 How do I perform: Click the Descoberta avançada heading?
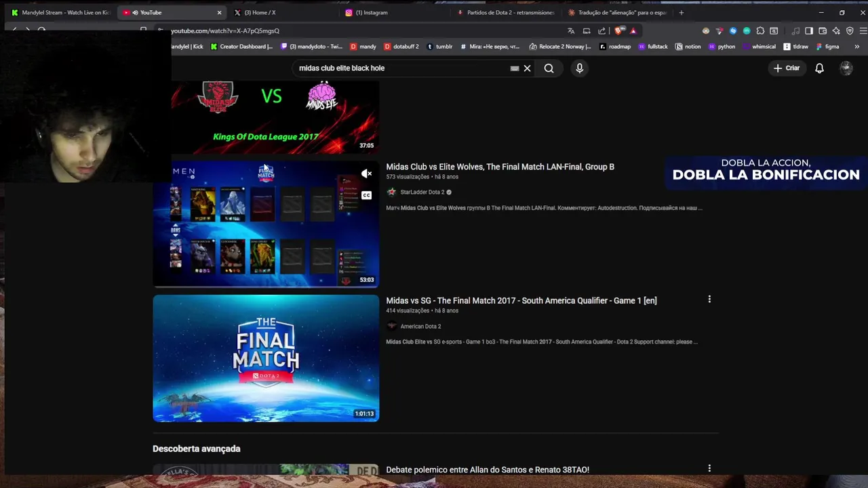[197, 449]
